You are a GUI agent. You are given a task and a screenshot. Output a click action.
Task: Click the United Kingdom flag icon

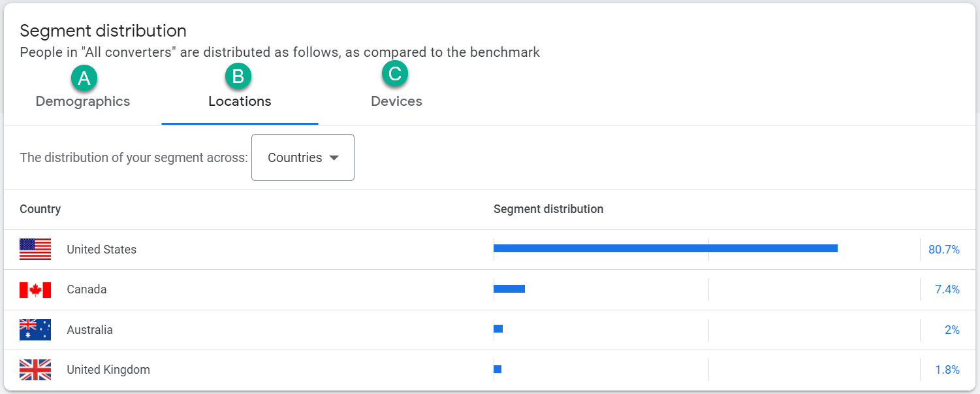click(35, 370)
